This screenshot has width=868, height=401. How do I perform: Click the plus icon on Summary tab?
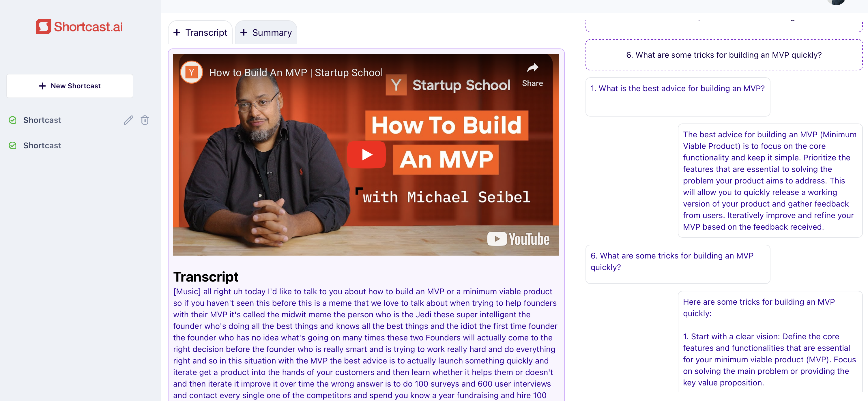pos(244,32)
